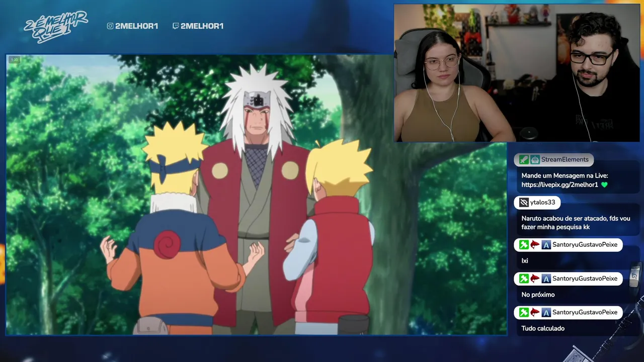Click the streamers' webcam feed

coord(516,73)
